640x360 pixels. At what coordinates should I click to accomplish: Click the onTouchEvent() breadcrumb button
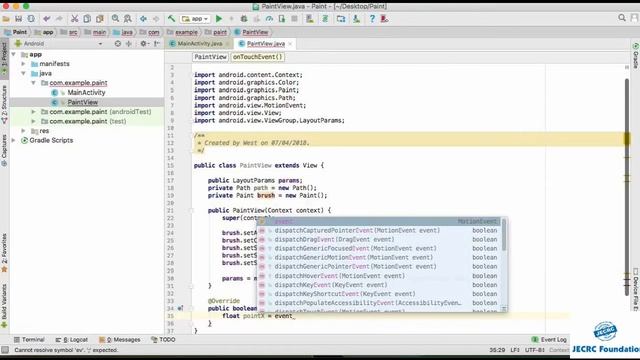[258, 57]
